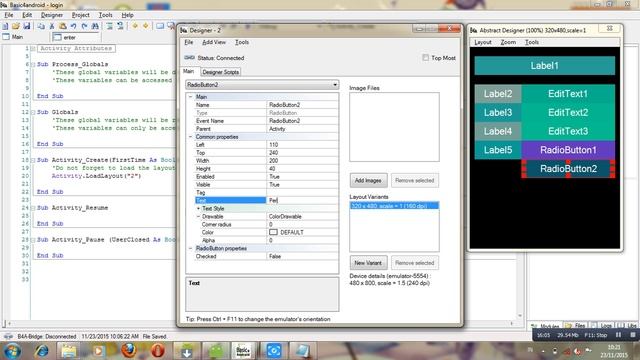Click the Copy toolbar icon
The width and height of the screenshot is (640, 360).
[x=41, y=26]
